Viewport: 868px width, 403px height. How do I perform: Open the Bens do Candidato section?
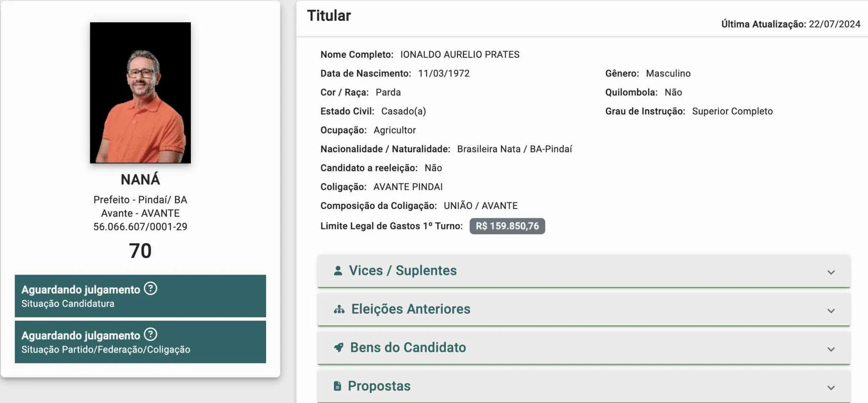point(584,348)
